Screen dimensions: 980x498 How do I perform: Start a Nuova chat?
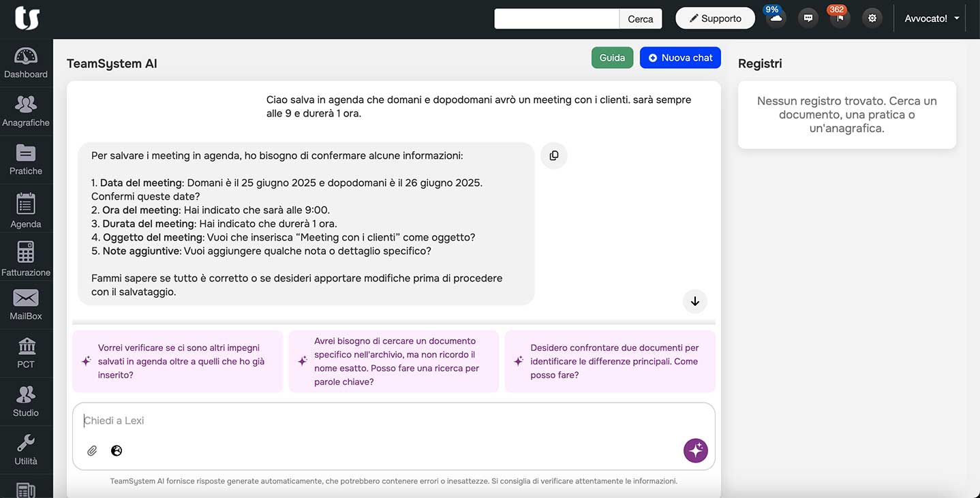point(680,58)
